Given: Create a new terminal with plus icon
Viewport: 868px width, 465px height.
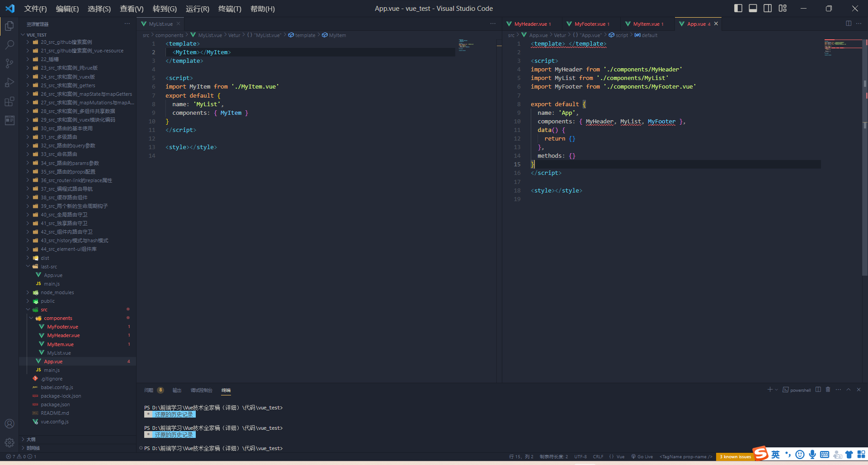Looking at the screenshot, I should point(769,390).
